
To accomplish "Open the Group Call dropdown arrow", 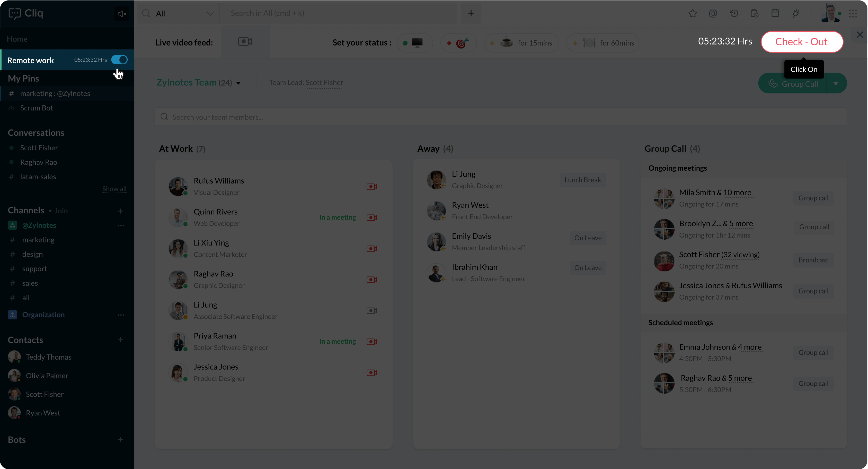I will [836, 84].
